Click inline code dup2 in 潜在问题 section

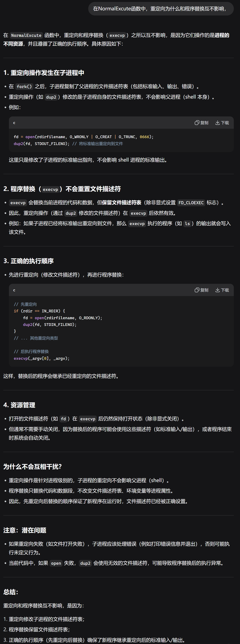tap(85, 563)
